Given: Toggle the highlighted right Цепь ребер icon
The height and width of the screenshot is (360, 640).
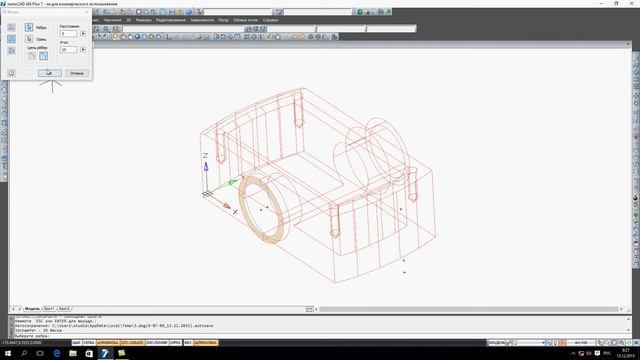Looking at the screenshot, I should [x=44, y=56].
